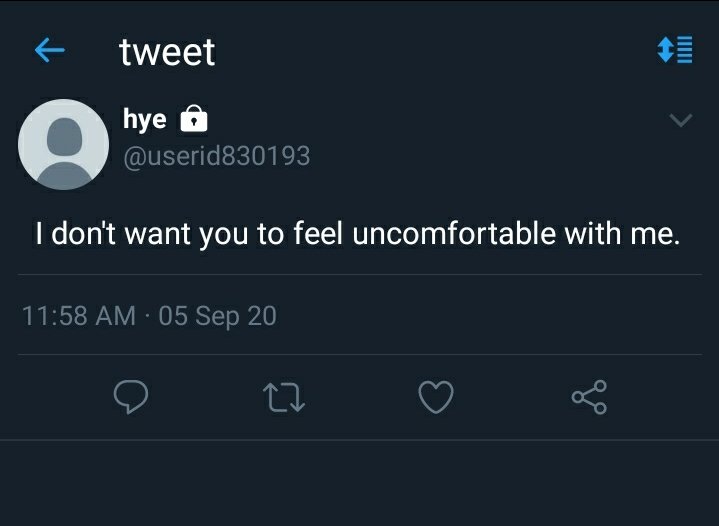719x526 pixels.
Task: Open the reply sorting icon at top right
Action: tap(675, 50)
